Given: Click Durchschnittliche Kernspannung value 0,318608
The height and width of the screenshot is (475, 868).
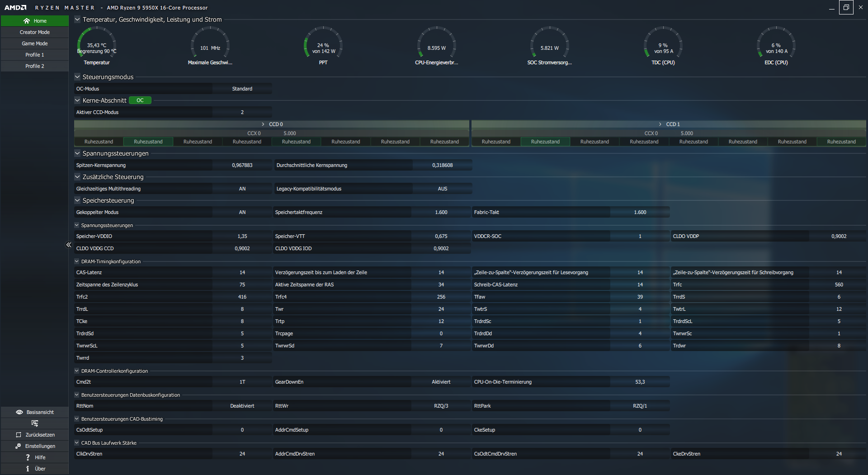Looking at the screenshot, I should (x=442, y=165).
